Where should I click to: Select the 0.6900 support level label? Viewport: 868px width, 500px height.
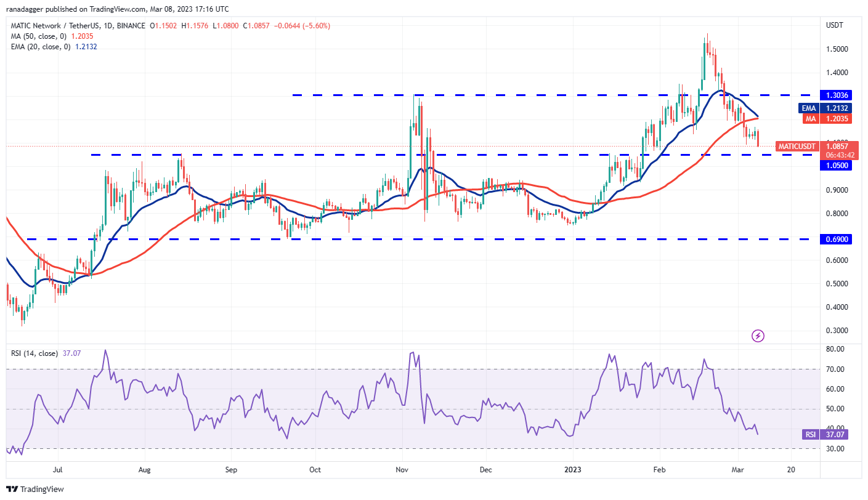[x=835, y=239]
